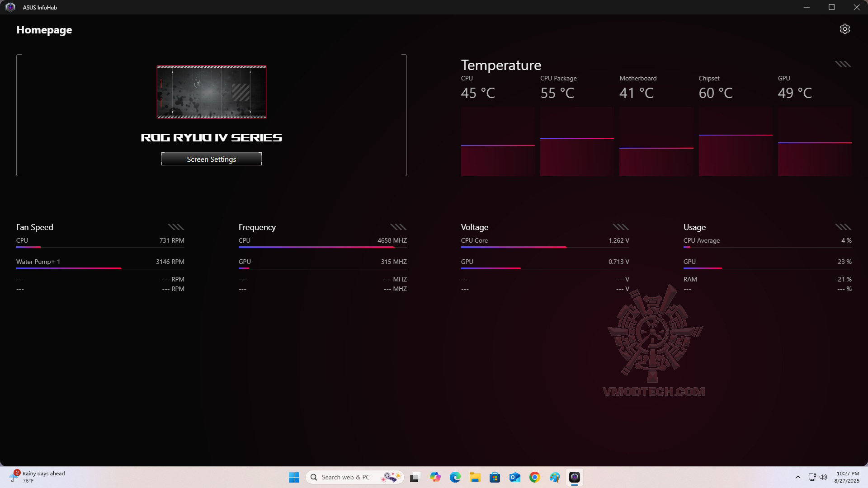The image size is (868, 488).
Task: Open Fan Speed section stripes icon
Action: (175, 227)
